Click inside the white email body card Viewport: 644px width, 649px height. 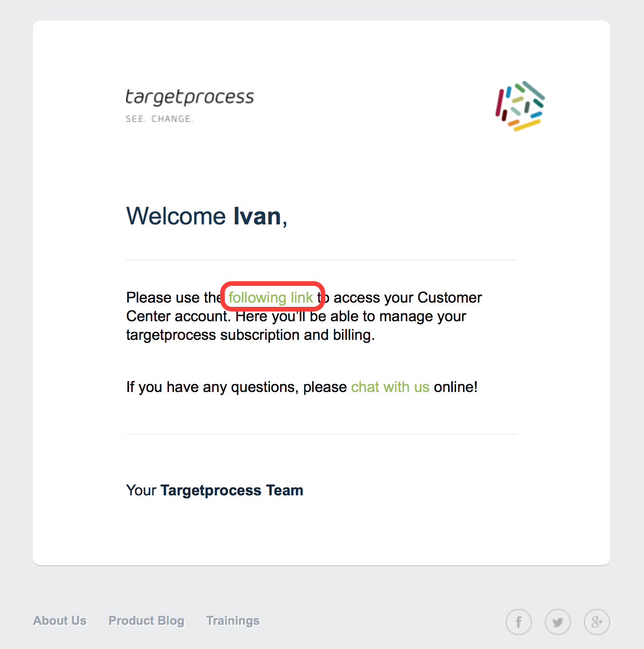321,535
